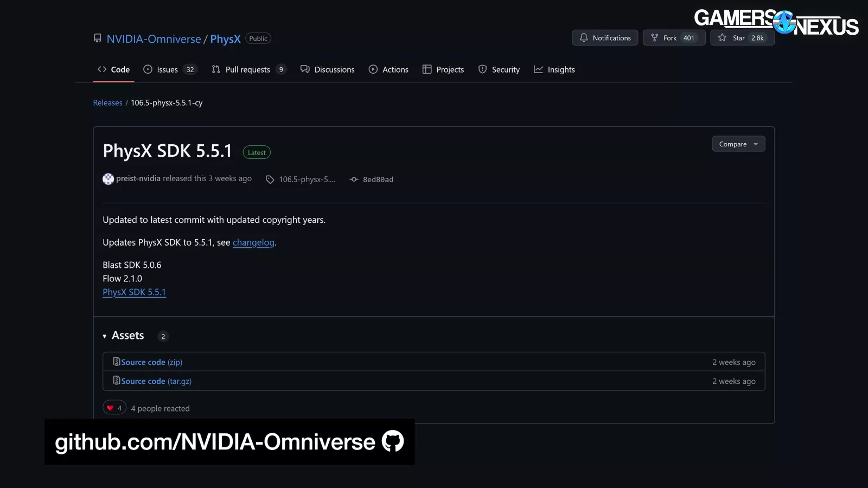The image size is (868, 488).
Task: Click the Insights graph icon
Action: [538, 69]
